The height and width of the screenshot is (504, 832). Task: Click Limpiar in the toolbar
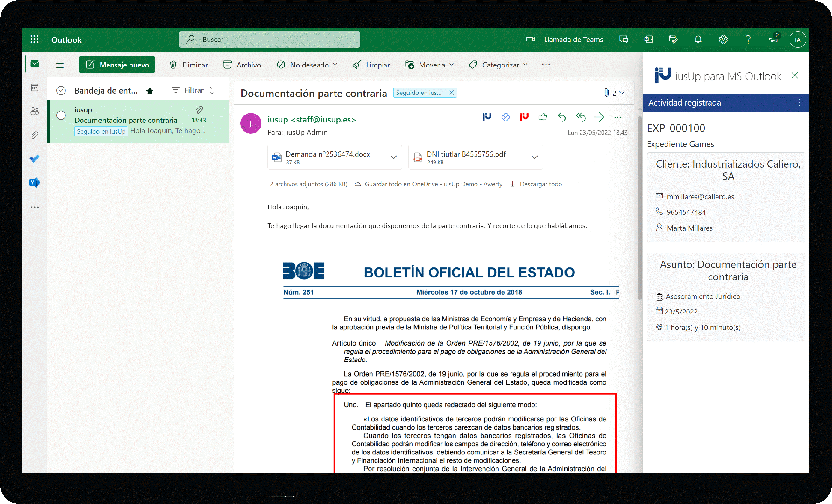(371, 65)
